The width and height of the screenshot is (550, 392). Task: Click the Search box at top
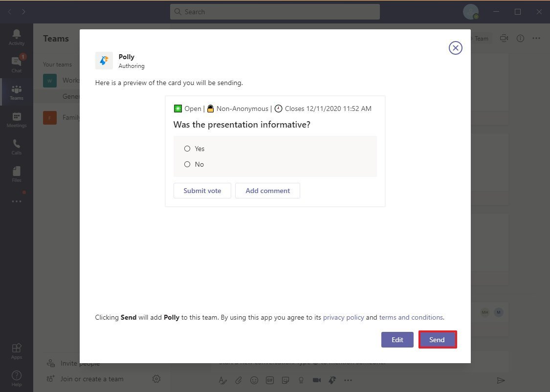click(275, 12)
